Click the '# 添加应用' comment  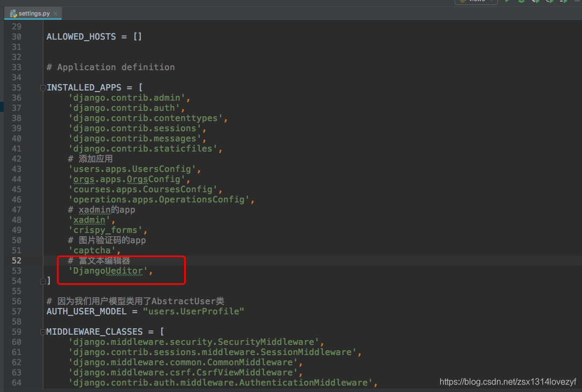[x=90, y=159]
